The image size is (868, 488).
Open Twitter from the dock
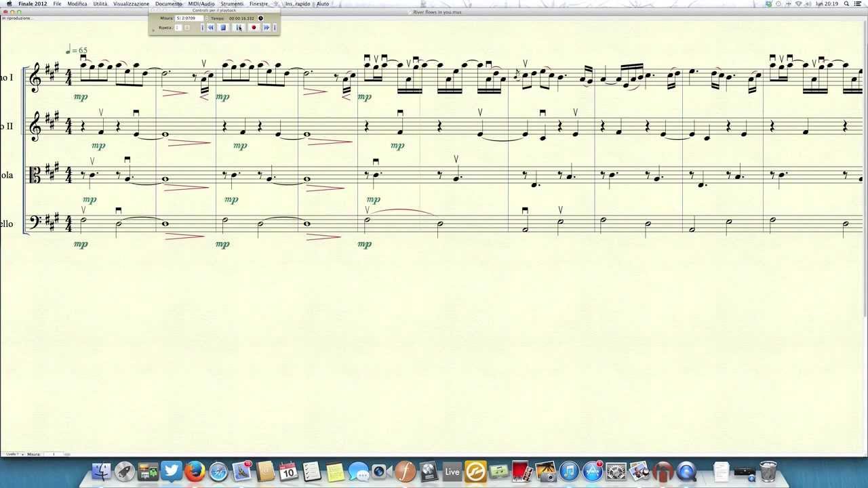click(x=171, y=471)
